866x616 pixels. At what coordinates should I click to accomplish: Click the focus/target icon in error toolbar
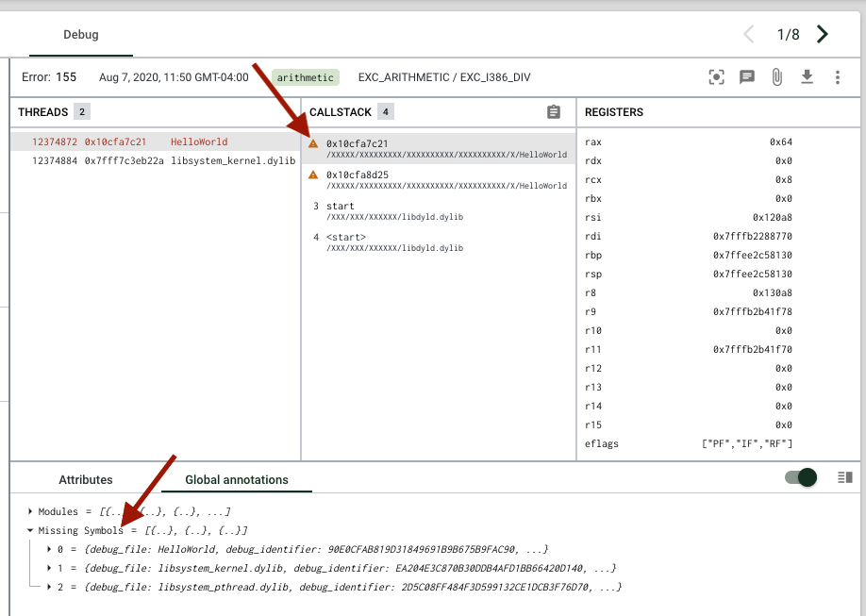717,77
